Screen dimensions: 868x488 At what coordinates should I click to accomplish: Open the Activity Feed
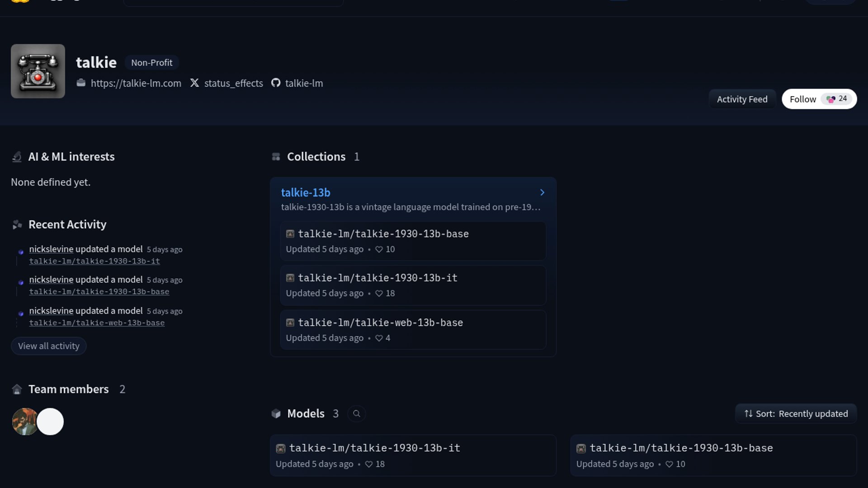point(742,99)
